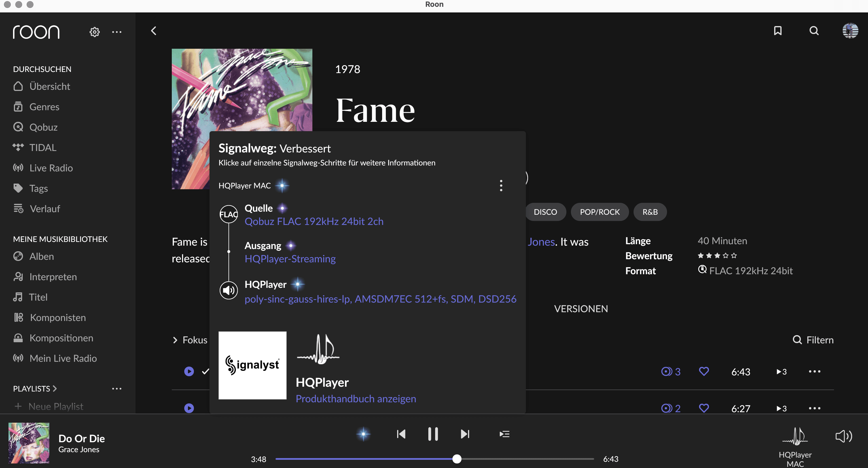Show the 2 versions of the 6:27 track
The height and width of the screenshot is (468, 868).
670,408
